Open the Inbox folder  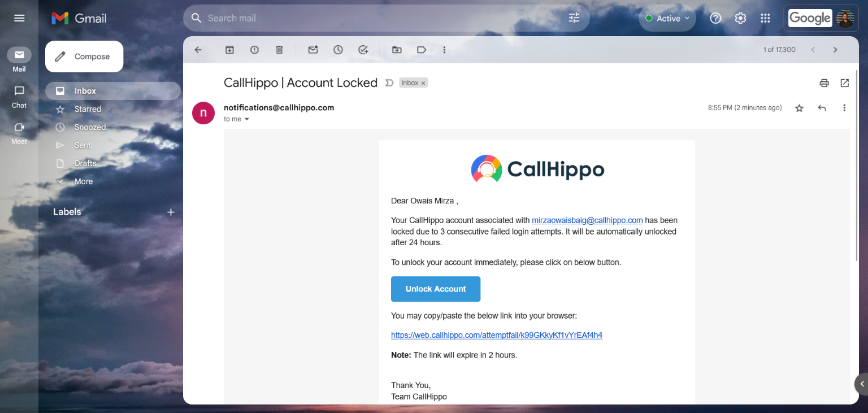click(x=113, y=91)
